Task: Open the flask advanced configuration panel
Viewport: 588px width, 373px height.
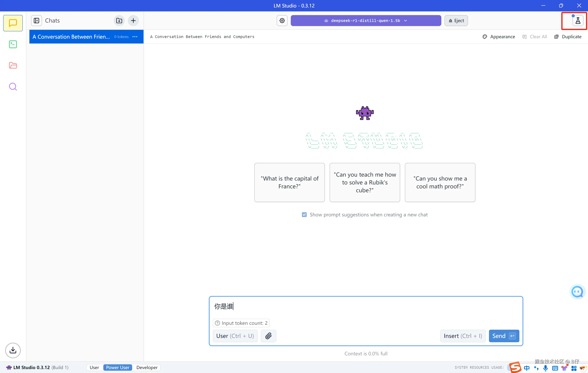Action: click(577, 21)
